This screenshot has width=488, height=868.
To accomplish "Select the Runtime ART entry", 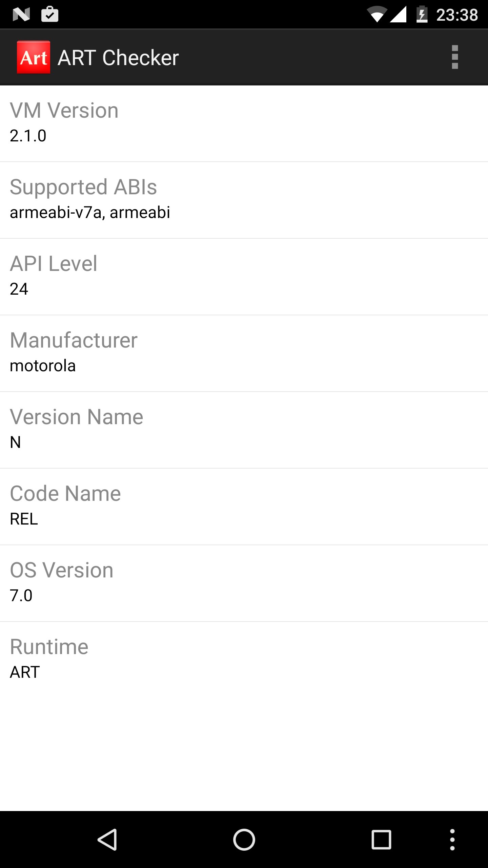I will 244,660.
